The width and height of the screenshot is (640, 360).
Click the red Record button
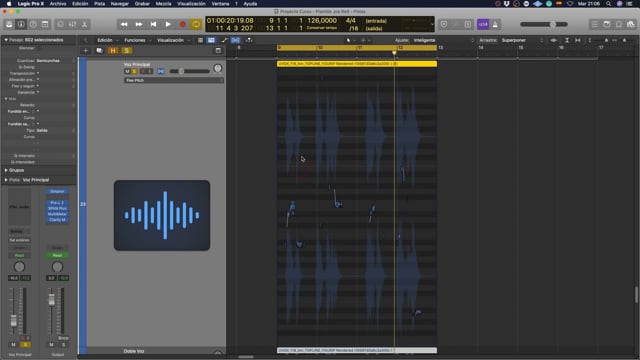(182, 24)
